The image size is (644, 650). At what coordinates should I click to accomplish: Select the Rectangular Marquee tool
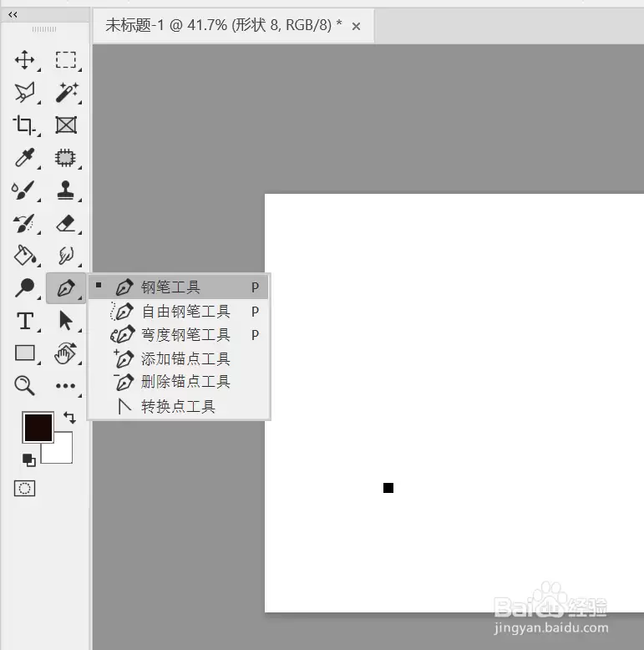point(66,59)
